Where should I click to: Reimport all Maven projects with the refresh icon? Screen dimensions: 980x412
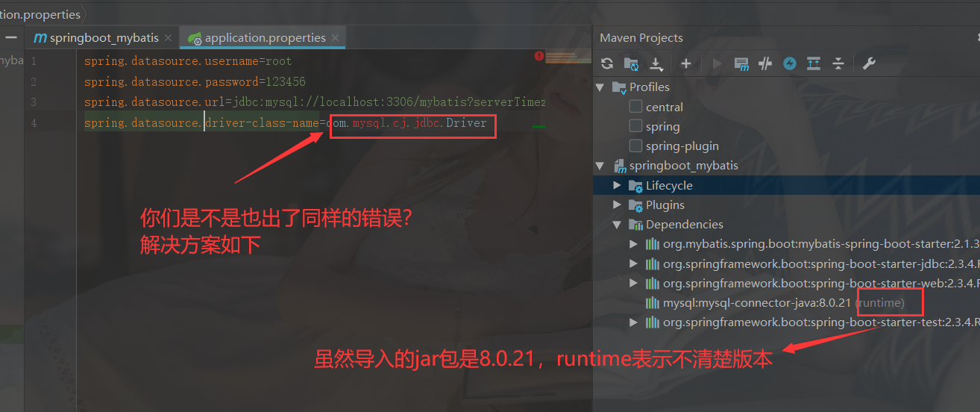(607, 63)
